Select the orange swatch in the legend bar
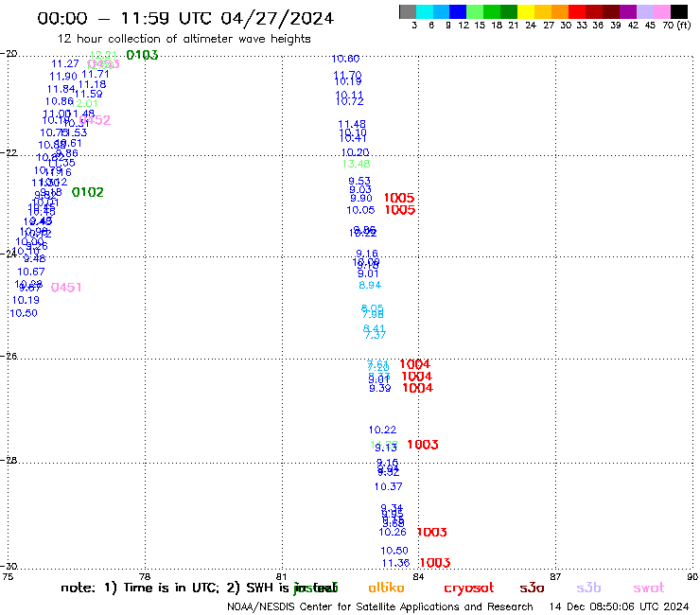 [x=560, y=11]
